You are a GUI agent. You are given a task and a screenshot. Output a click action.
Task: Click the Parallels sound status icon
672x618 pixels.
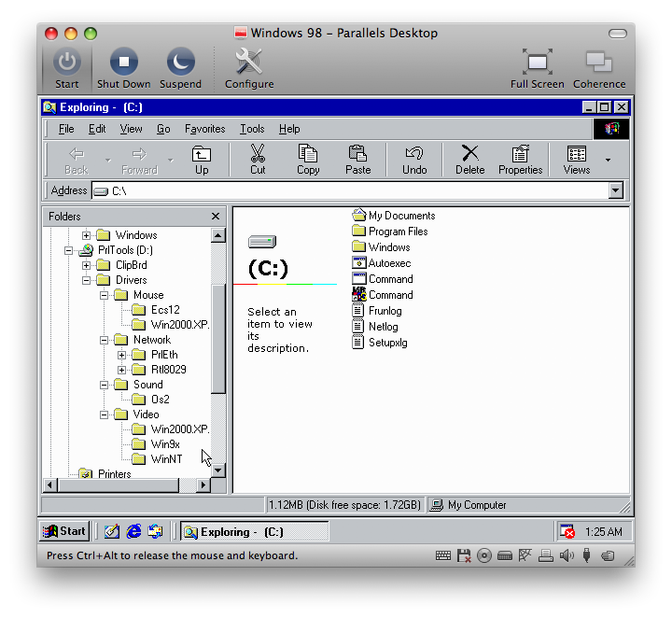pos(567,555)
